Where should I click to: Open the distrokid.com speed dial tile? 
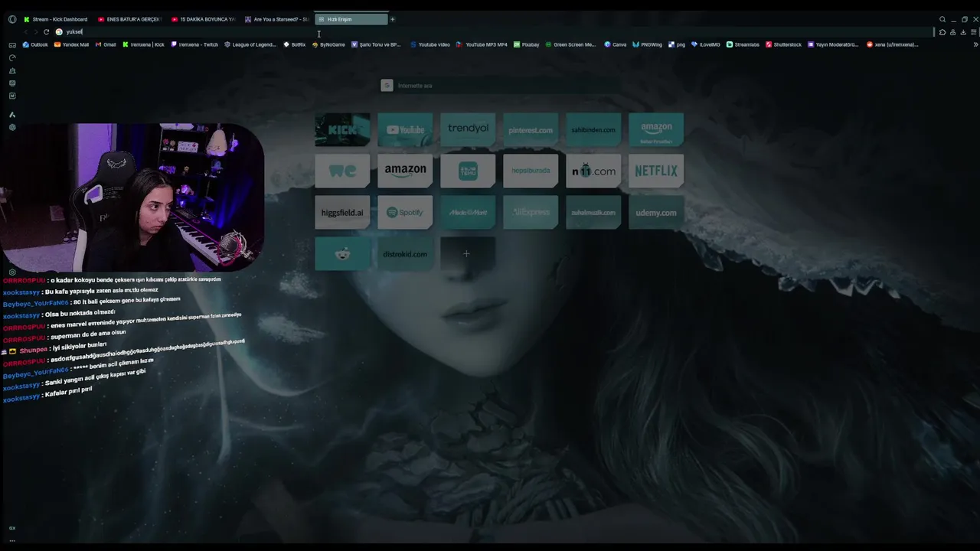(x=405, y=253)
